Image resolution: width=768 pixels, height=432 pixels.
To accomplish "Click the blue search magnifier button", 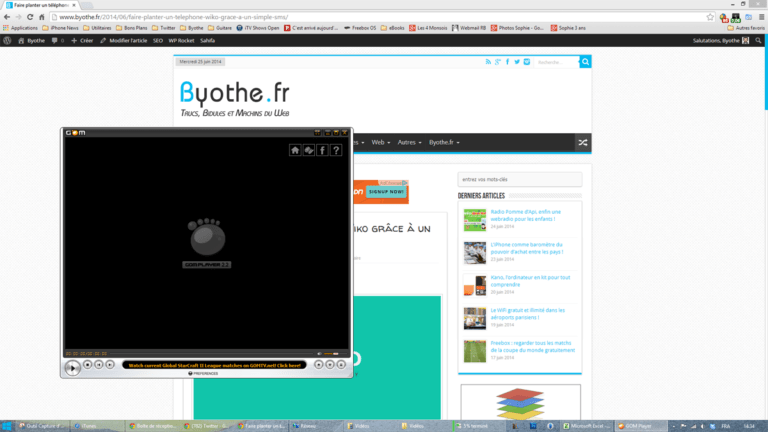I will 586,62.
